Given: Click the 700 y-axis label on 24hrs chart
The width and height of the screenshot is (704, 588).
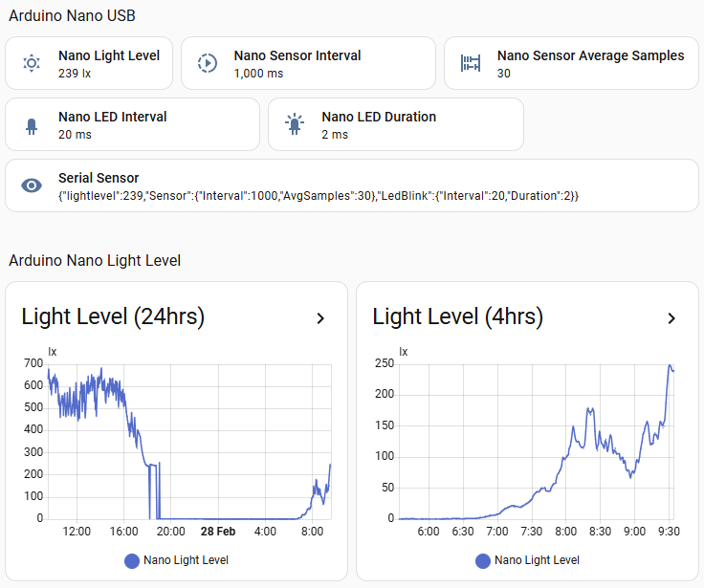Looking at the screenshot, I should [33, 363].
